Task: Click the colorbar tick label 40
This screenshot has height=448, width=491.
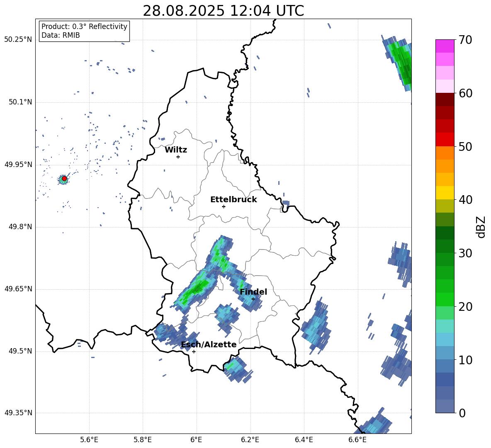Action: pos(465,200)
